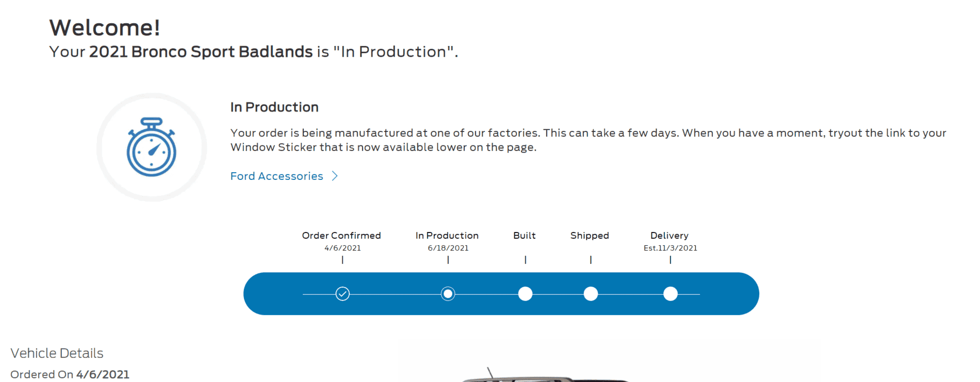Click the chevron arrow beside Ford Accessories
This screenshot has height=382, width=980.
click(x=335, y=176)
